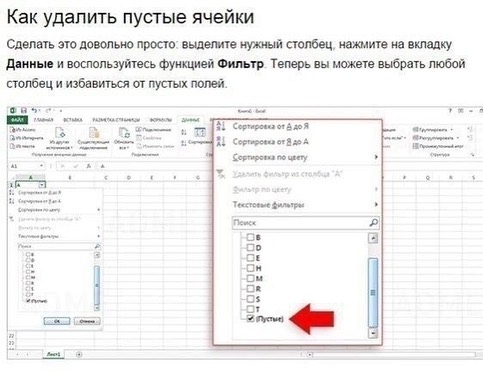
Task: Expand 'Сортировка по цвету' in enlarged menu
Action: (x=376, y=157)
